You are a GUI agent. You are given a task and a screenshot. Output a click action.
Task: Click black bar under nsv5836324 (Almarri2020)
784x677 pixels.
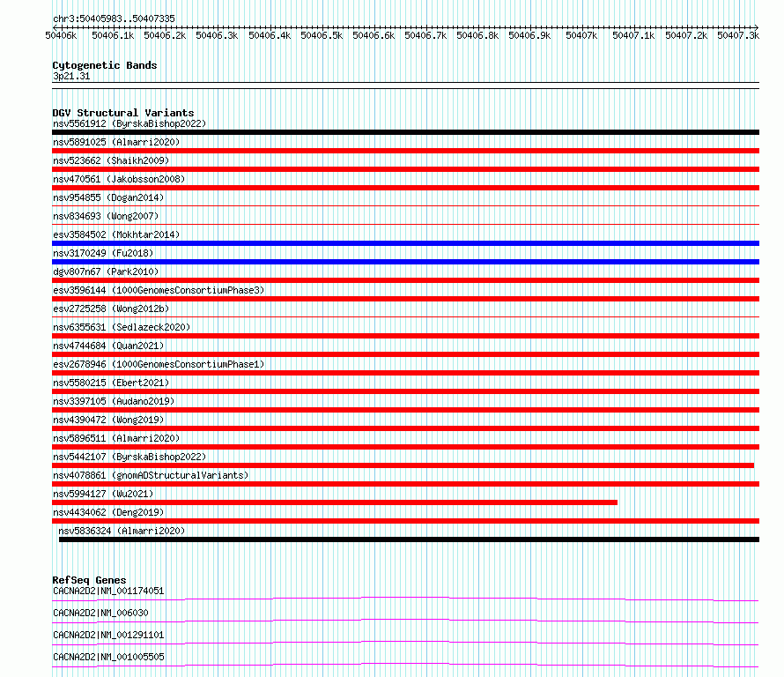click(x=409, y=539)
